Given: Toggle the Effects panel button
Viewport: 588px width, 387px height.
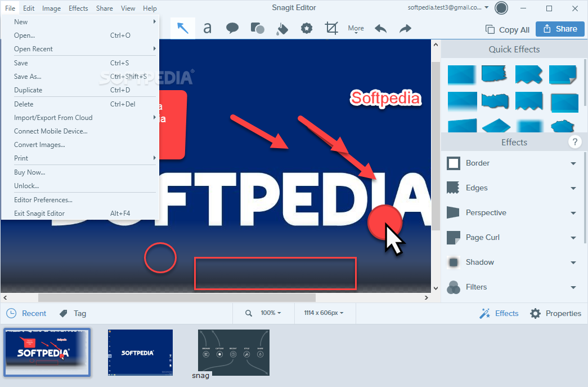Looking at the screenshot, I should pos(499,313).
